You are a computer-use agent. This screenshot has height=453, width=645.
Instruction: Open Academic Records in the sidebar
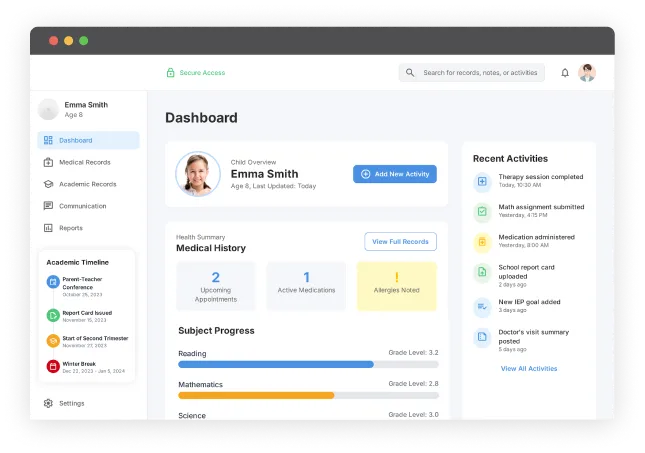point(87,184)
